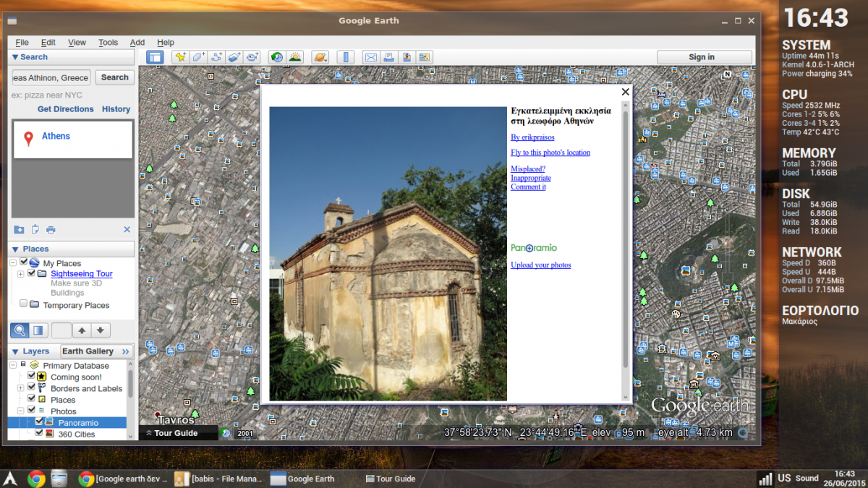Collapse the My Places tree node
The image size is (868, 488).
[x=13, y=263]
